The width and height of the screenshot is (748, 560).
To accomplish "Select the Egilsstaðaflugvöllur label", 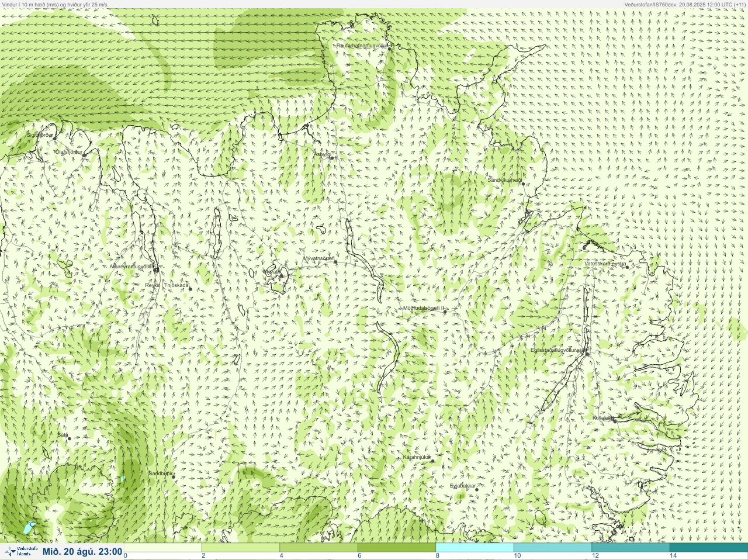I will pos(558,350).
